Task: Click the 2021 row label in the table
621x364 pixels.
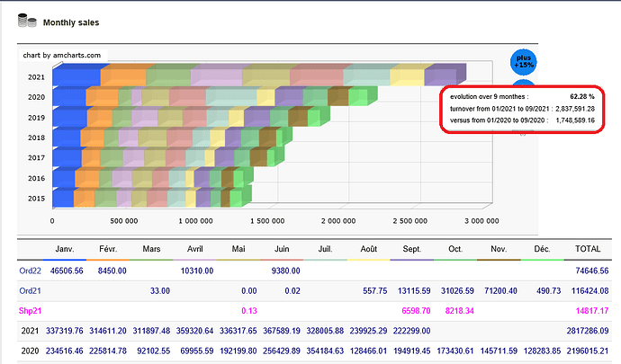Action: (30, 331)
